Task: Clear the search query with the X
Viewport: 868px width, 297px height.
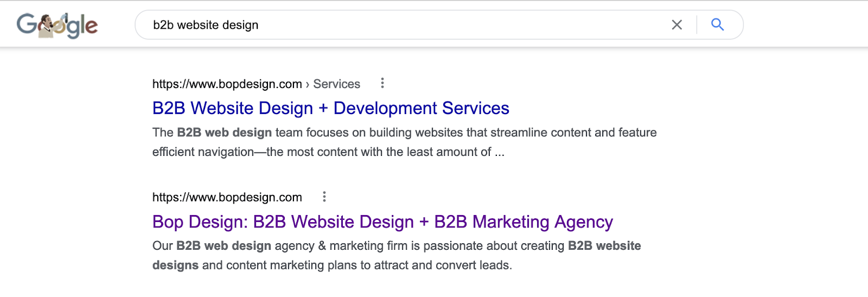Action: 676,25
